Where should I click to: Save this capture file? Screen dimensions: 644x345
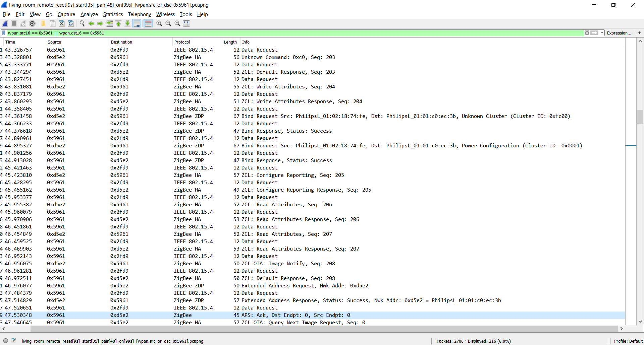pyautogui.click(x=52, y=23)
